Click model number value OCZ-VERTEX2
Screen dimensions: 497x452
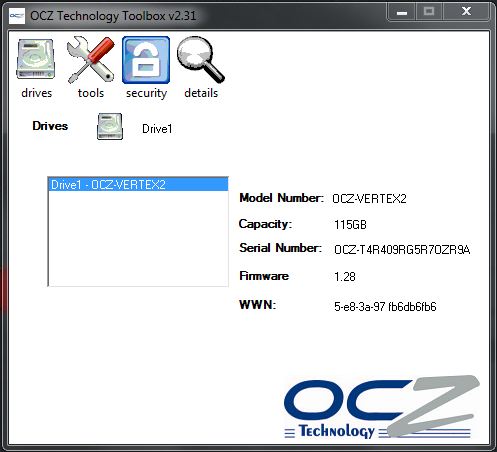369,199
